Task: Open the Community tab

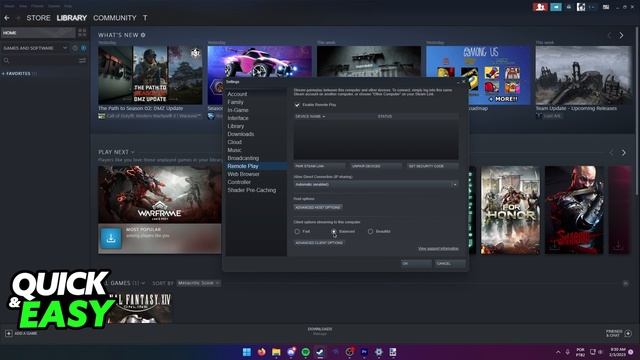Action: click(115, 18)
